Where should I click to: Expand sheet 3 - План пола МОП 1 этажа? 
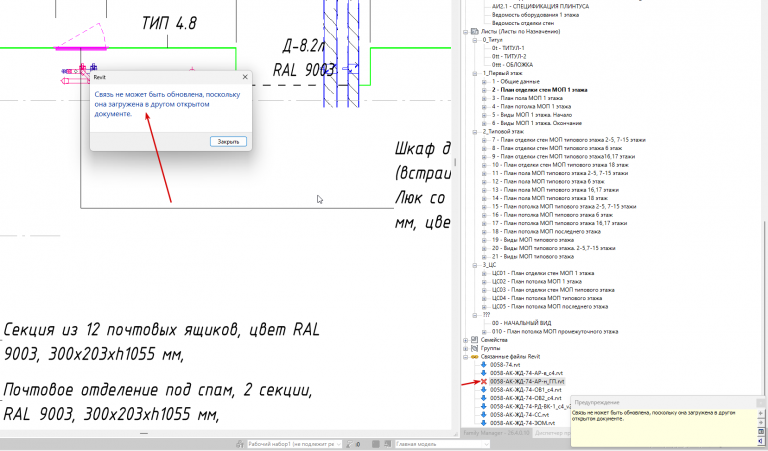(x=484, y=98)
